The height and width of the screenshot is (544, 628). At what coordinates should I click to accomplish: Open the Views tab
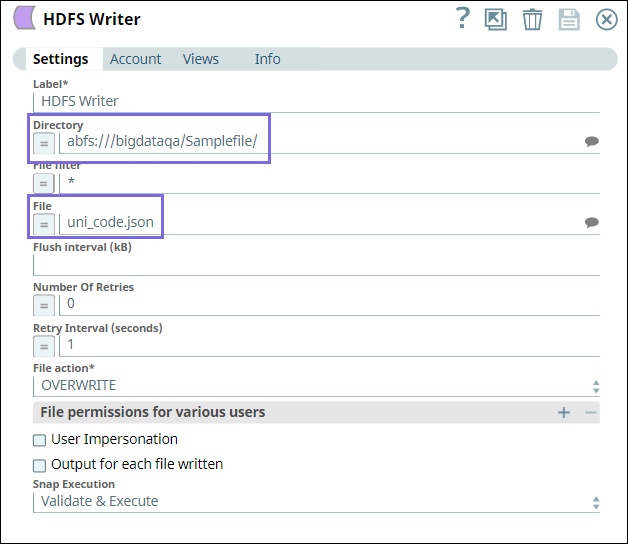click(x=200, y=59)
